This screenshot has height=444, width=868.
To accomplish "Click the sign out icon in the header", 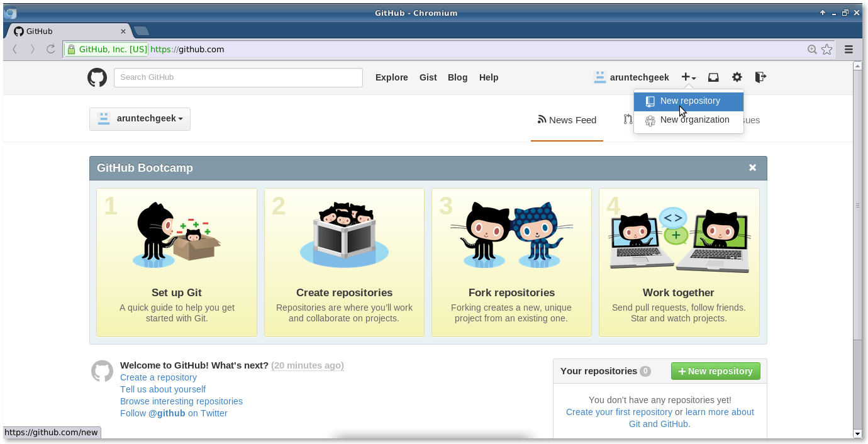I will (760, 77).
